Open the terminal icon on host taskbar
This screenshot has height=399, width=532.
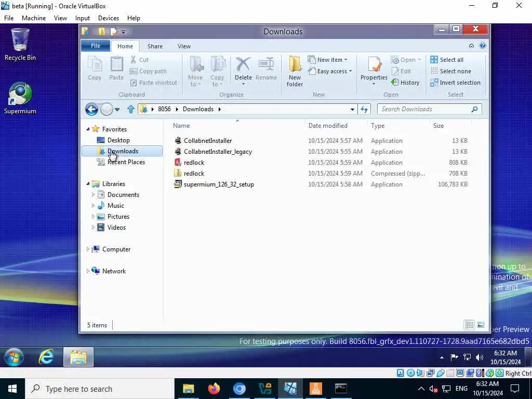pos(341,389)
